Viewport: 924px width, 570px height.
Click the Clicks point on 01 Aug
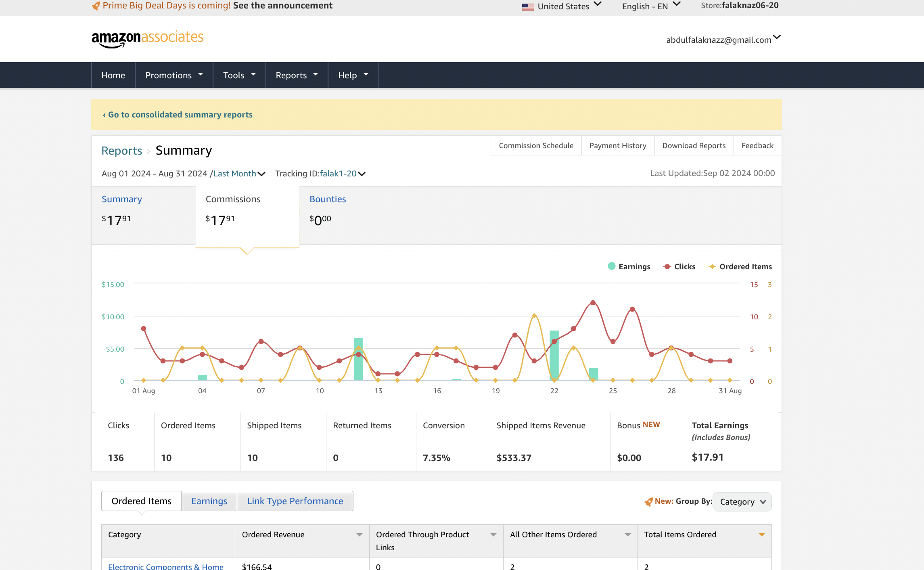coord(144,329)
